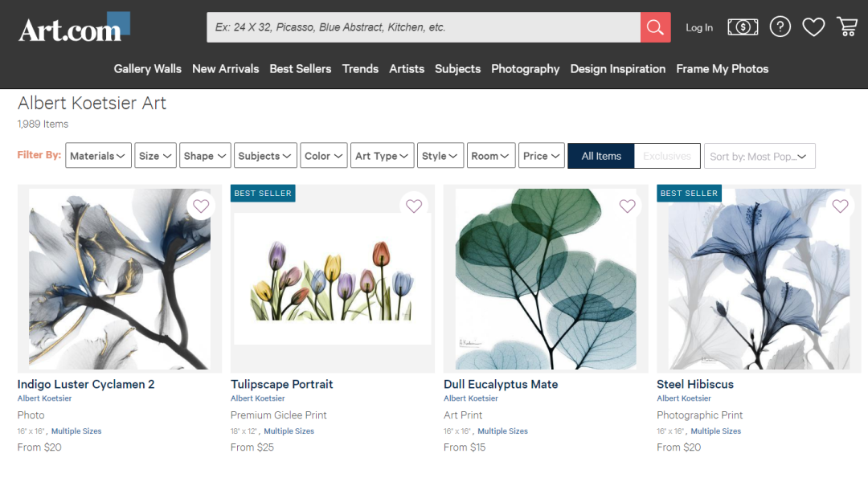Open New Arrivals menu

[225, 69]
